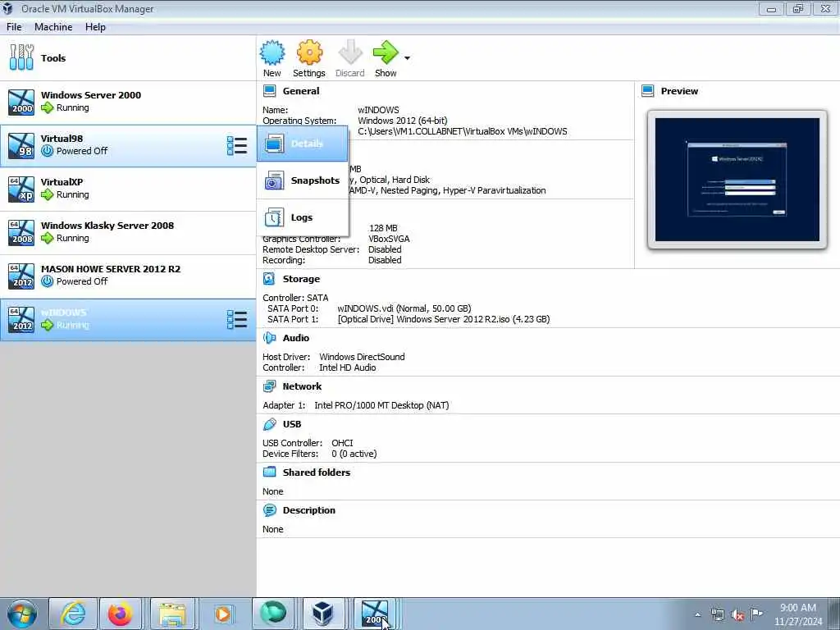The image size is (840, 630).
Task: Click the New virtual machine toolbar icon
Action: (272, 53)
